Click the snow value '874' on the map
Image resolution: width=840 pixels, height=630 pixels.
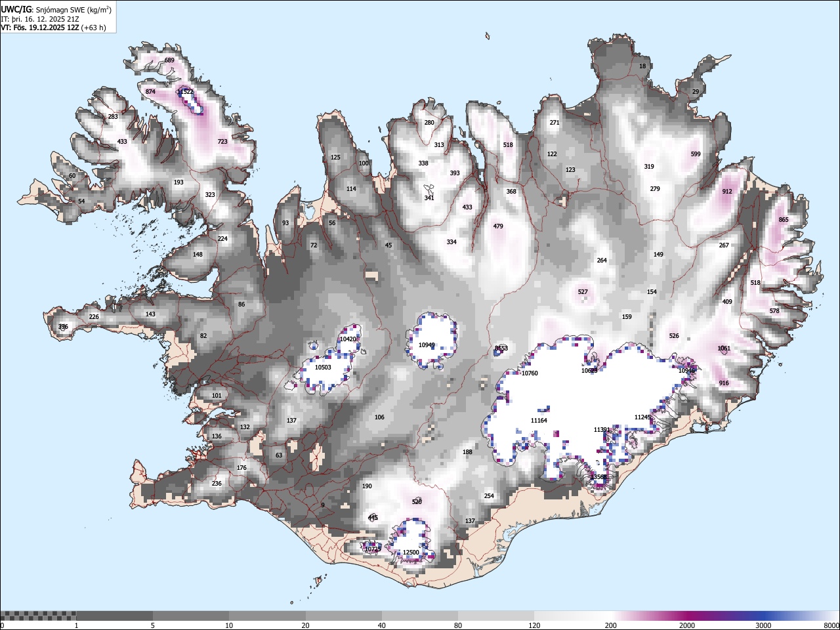pyautogui.click(x=150, y=92)
